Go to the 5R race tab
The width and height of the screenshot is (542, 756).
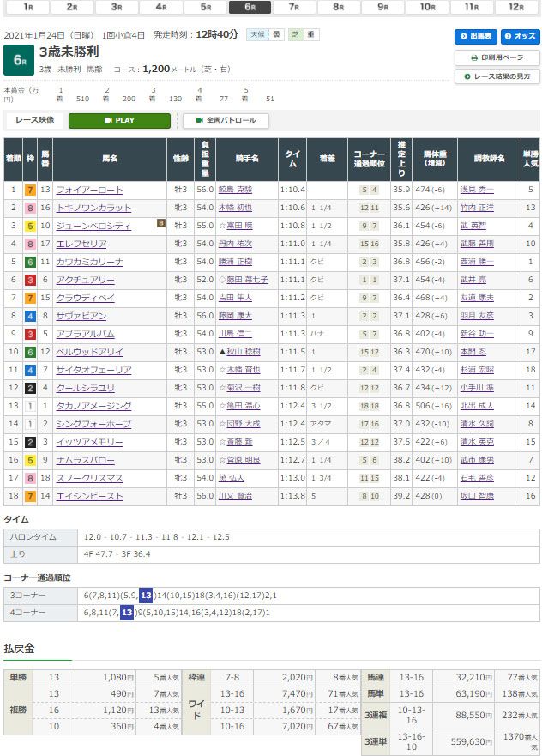click(x=205, y=7)
